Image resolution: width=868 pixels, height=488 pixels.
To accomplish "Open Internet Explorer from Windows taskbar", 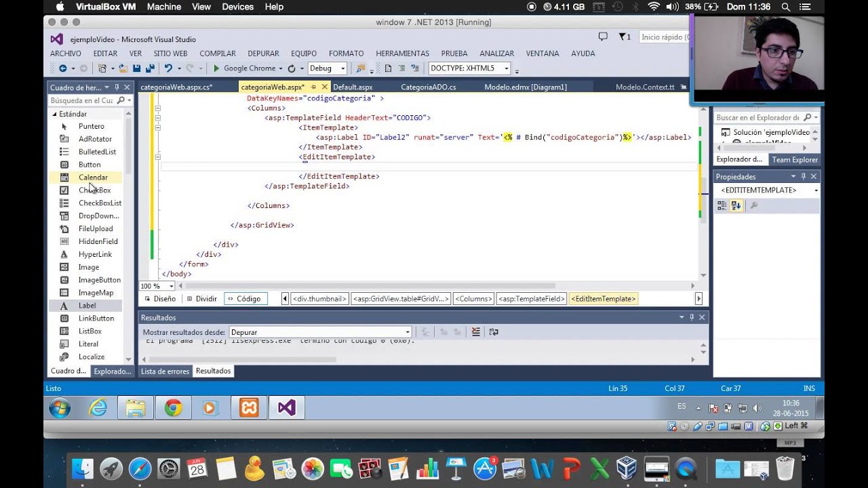I will [x=98, y=408].
